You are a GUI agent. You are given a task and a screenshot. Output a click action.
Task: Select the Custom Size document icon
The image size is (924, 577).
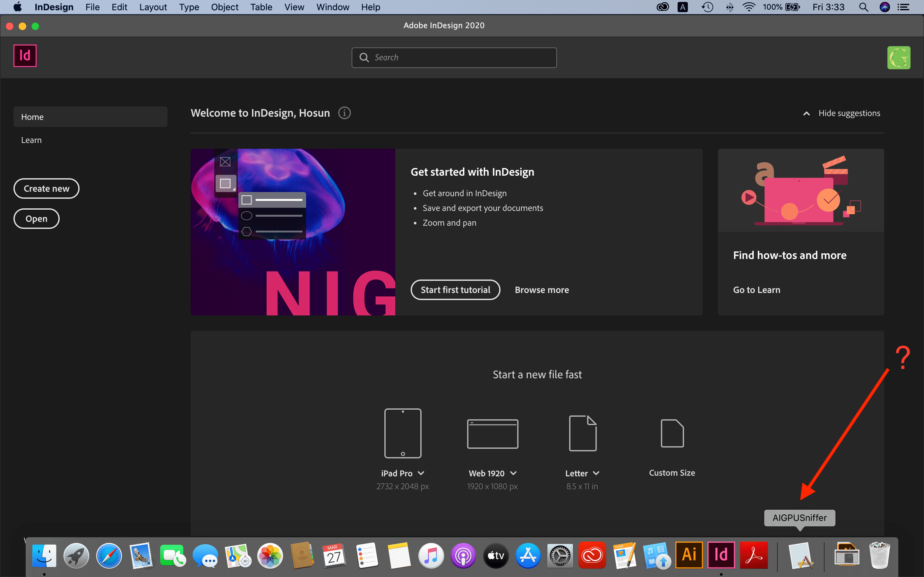pos(672,433)
